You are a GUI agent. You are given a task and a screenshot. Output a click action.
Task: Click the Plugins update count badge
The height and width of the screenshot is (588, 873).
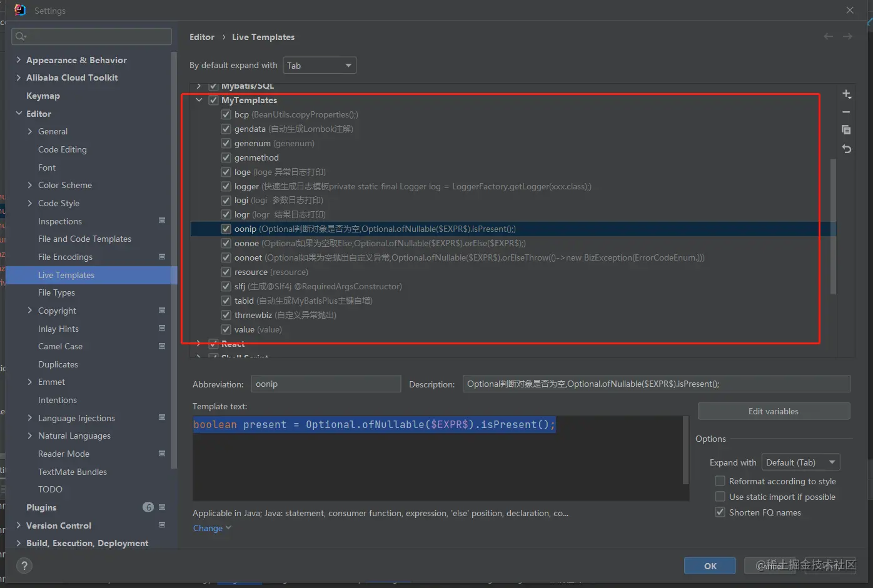click(x=148, y=507)
